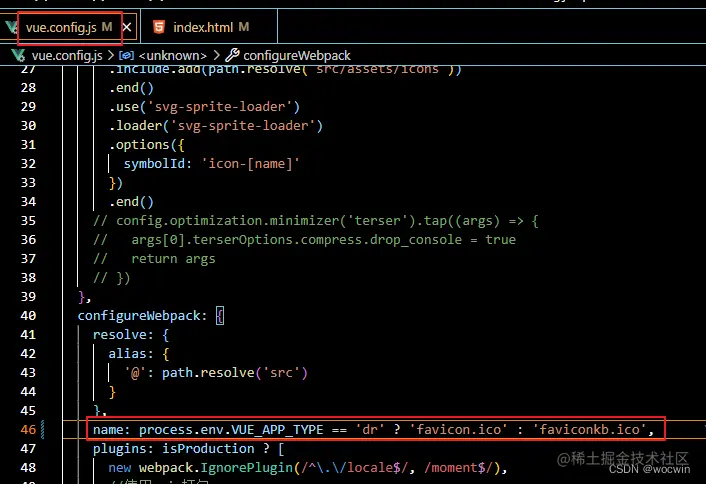
Task: Click breadcrumb chevron after <unknown>
Action: [216, 55]
